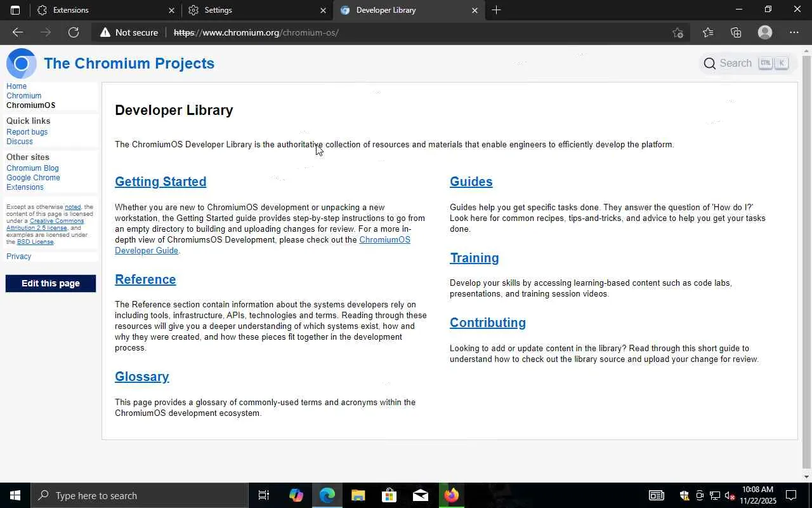Open the 'noted' license link
Image resolution: width=812 pixels, height=508 pixels.
(73, 207)
